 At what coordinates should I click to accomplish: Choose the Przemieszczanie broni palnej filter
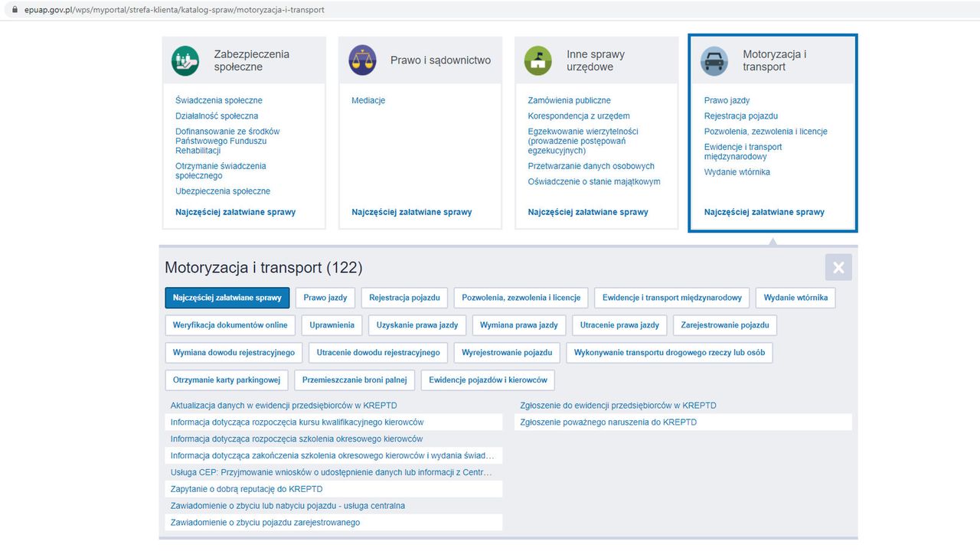[354, 380]
